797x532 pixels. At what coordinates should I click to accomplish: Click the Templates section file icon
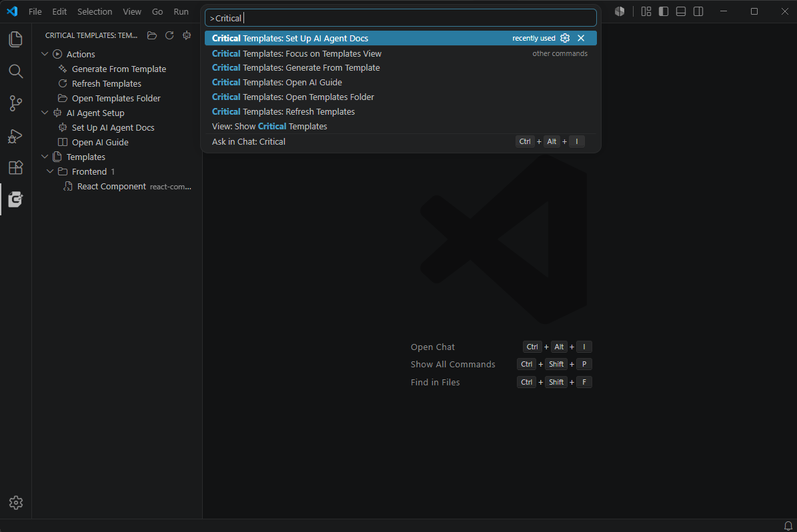click(57, 157)
